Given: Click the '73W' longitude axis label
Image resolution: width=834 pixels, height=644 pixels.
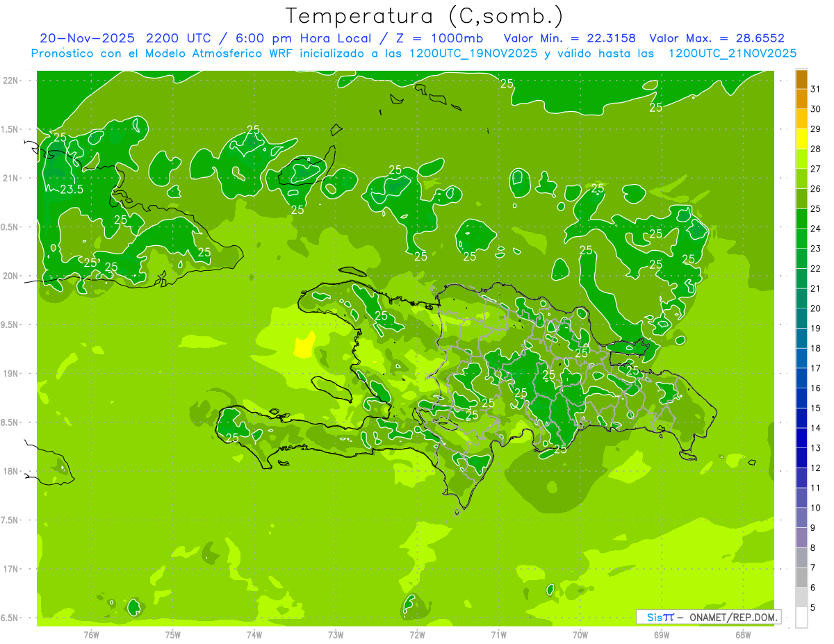Looking at the screenshot, I should point(336,634).
